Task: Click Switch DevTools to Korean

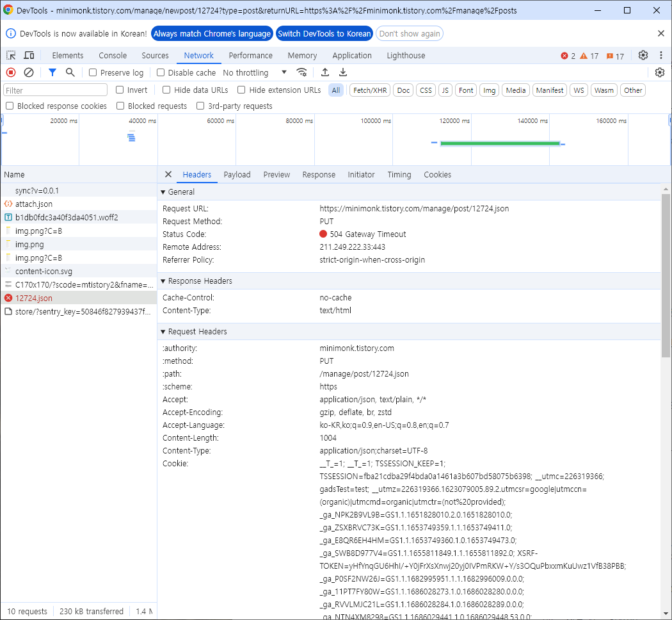Action: click(324, 33)
